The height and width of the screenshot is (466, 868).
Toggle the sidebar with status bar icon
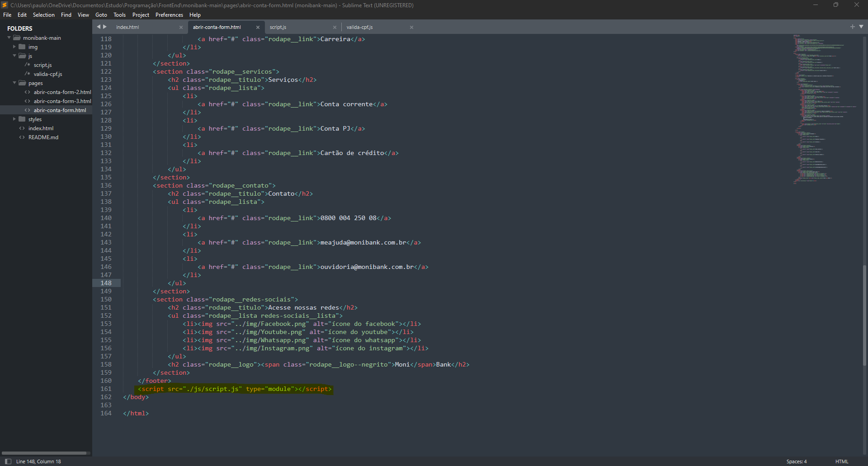[8, 461]
